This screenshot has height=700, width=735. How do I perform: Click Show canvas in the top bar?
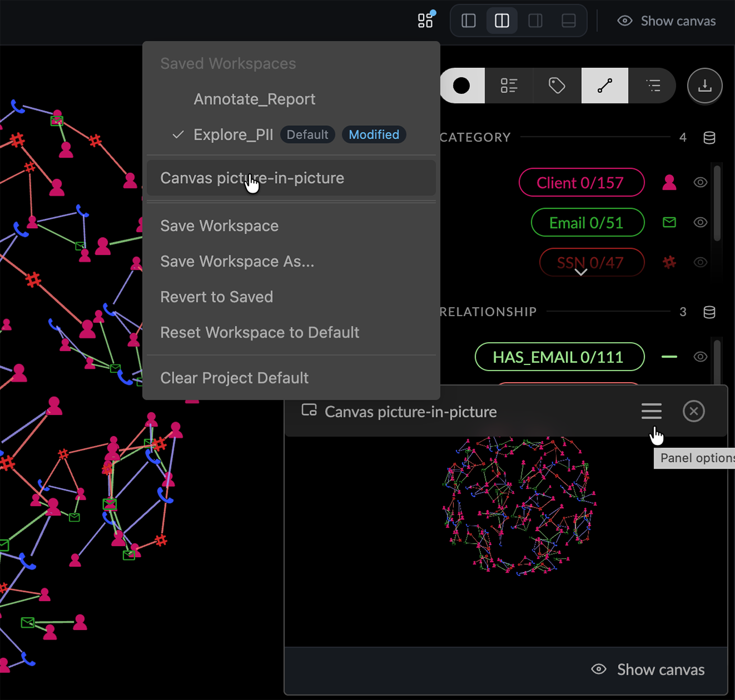[667, 21]
